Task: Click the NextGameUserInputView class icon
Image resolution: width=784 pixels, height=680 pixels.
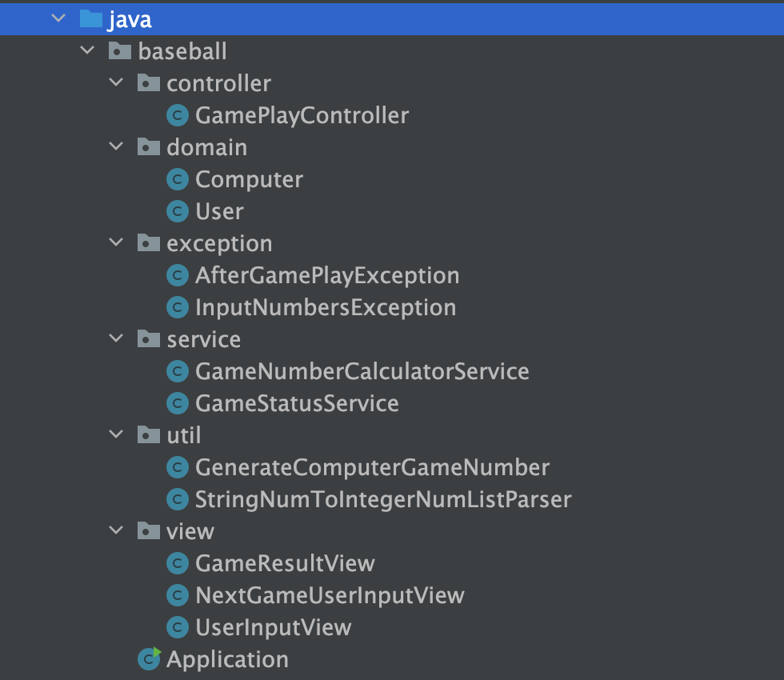Action: (178, 595)
